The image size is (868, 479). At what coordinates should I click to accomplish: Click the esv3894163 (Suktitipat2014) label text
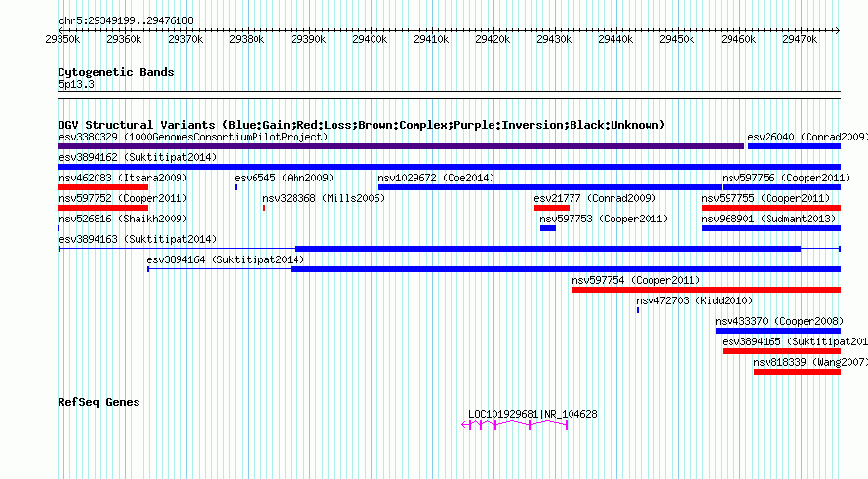tap(138, 239)
